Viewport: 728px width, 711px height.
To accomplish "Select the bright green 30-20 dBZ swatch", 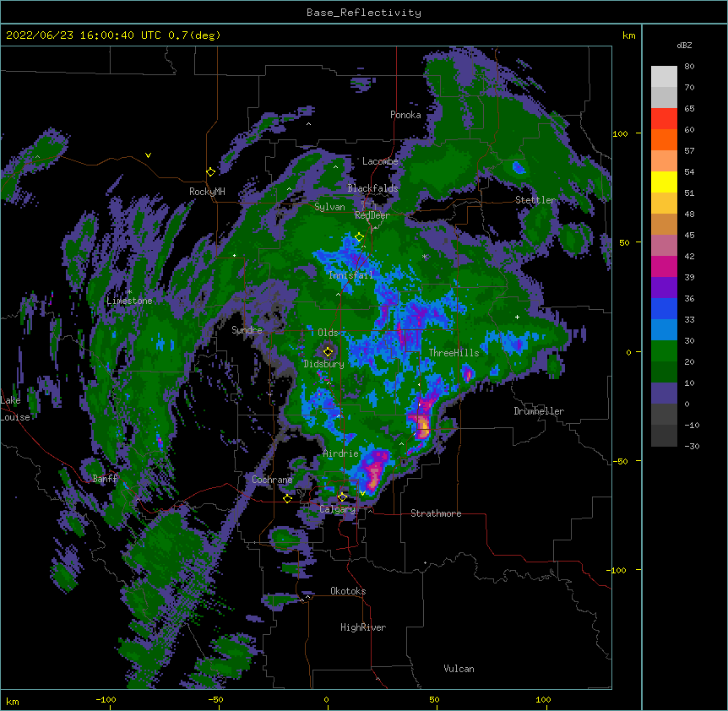I will (x=664, y=351).
